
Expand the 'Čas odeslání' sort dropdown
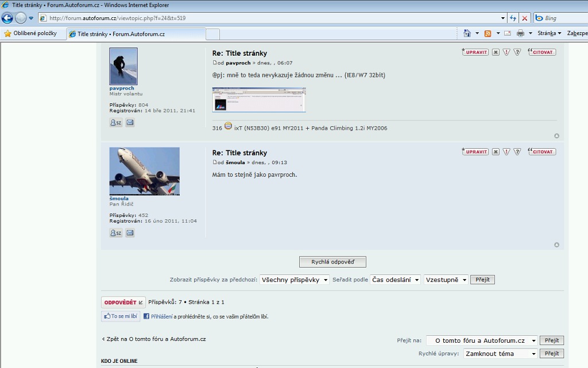pos(395,280)
